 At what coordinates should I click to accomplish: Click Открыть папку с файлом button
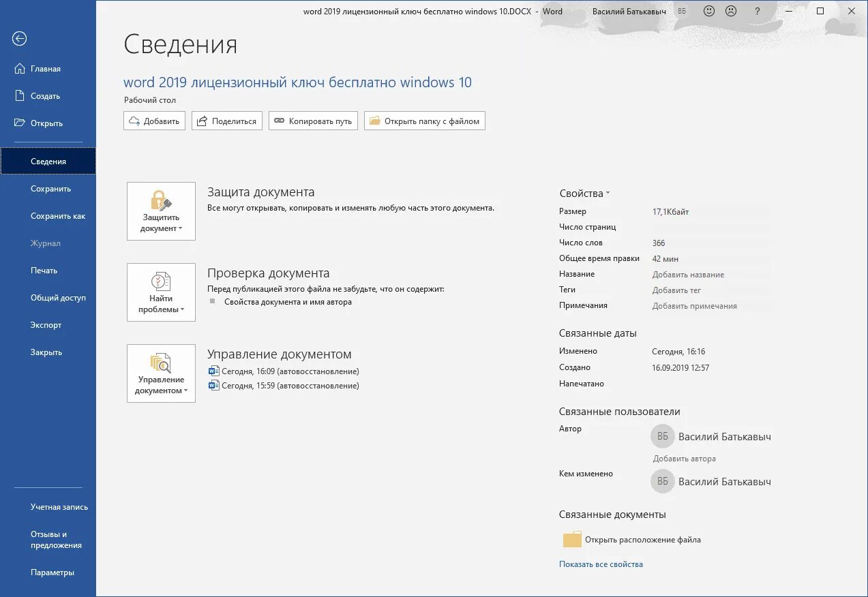coord(425,121)
